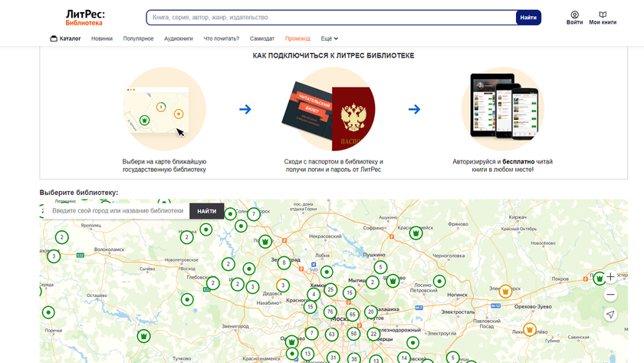Click green dot marker near SVO airport
This screenshot has height=363, width=644.
(327, 272)
